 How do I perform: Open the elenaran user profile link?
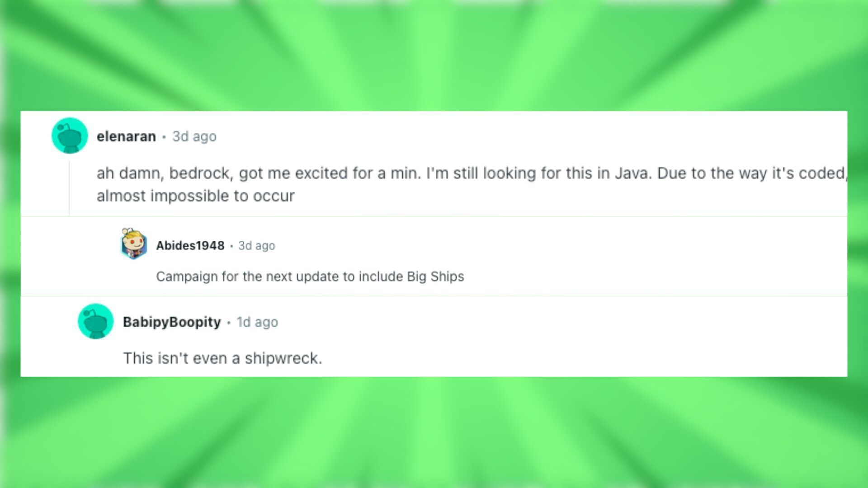pos(126,136)
